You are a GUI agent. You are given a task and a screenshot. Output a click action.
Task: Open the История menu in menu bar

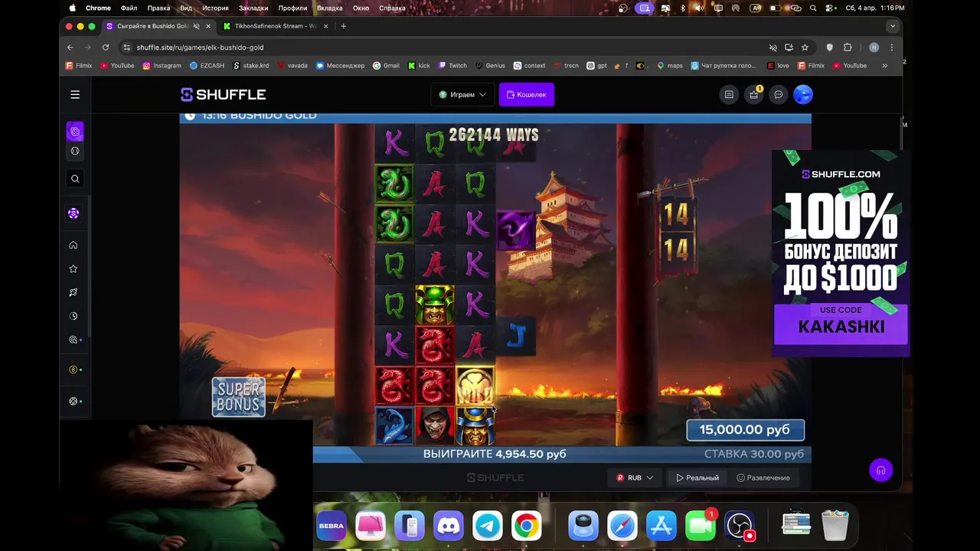pos(216,8)
